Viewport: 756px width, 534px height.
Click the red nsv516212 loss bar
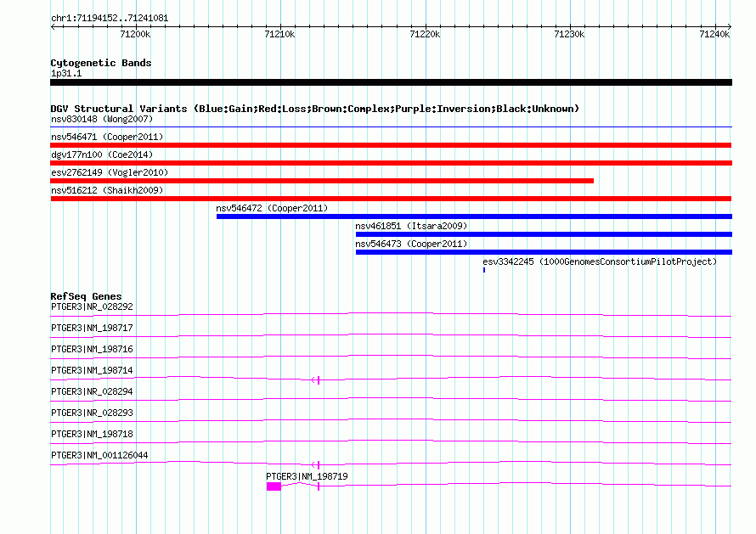[x=391, y=199]
